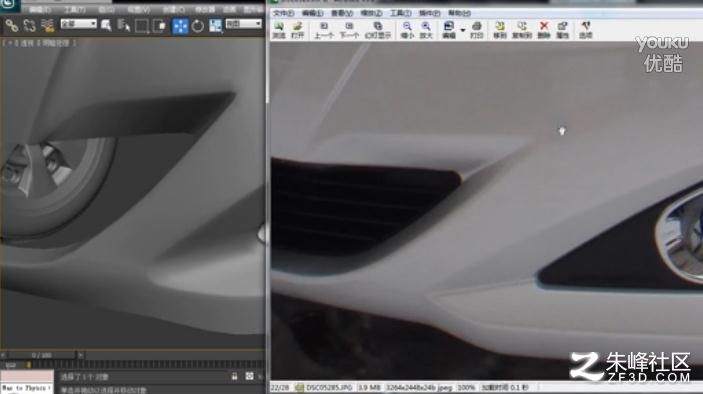Expand the Edit button dropdown arrow

(463, 30)
